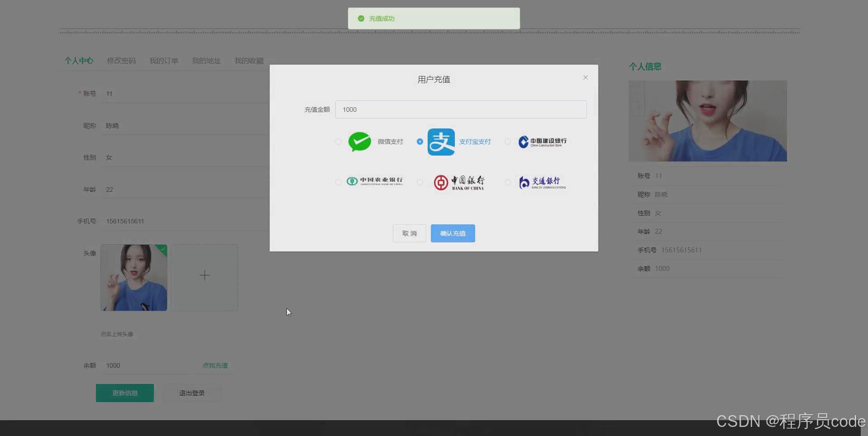Enable the 微信支付 radio button

338,142
